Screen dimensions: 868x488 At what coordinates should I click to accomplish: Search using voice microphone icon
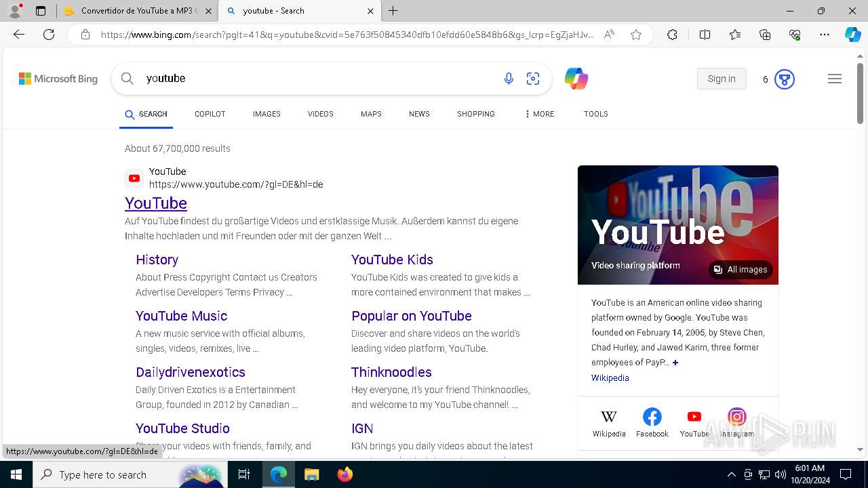(x=509, y=79)
